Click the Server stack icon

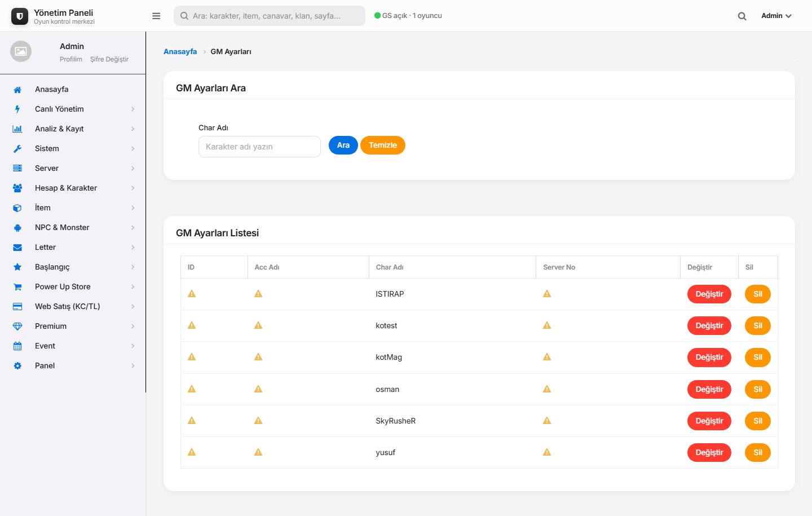click(x=17, y=169)
